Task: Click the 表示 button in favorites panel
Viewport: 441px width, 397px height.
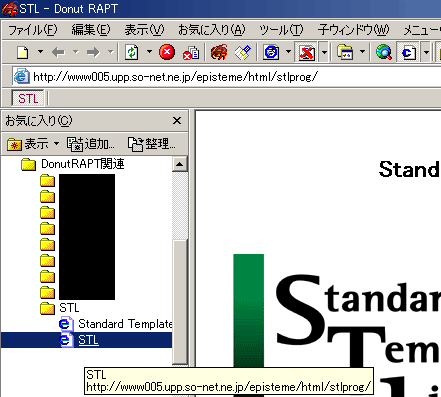Action: tap(28, 144)
